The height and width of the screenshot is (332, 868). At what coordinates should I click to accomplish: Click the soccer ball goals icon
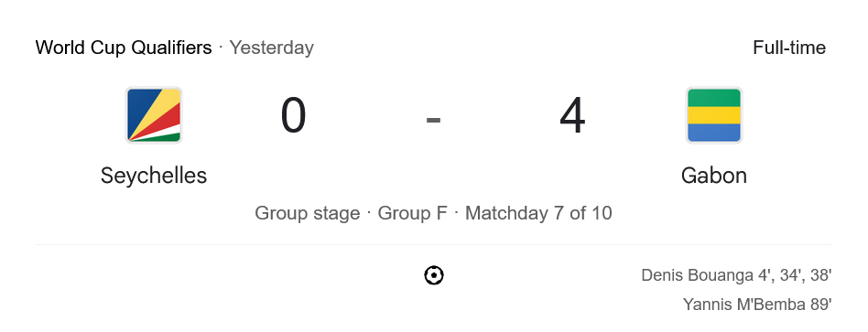coord(434,275)
